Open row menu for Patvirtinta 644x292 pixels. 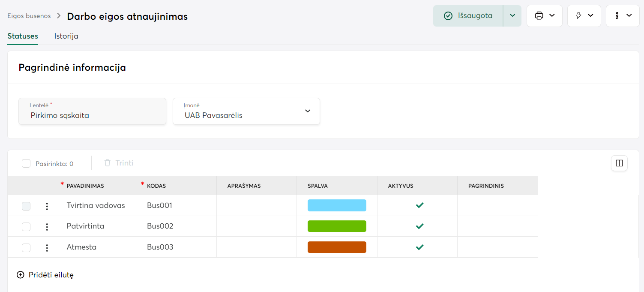[x=47, y=227]
